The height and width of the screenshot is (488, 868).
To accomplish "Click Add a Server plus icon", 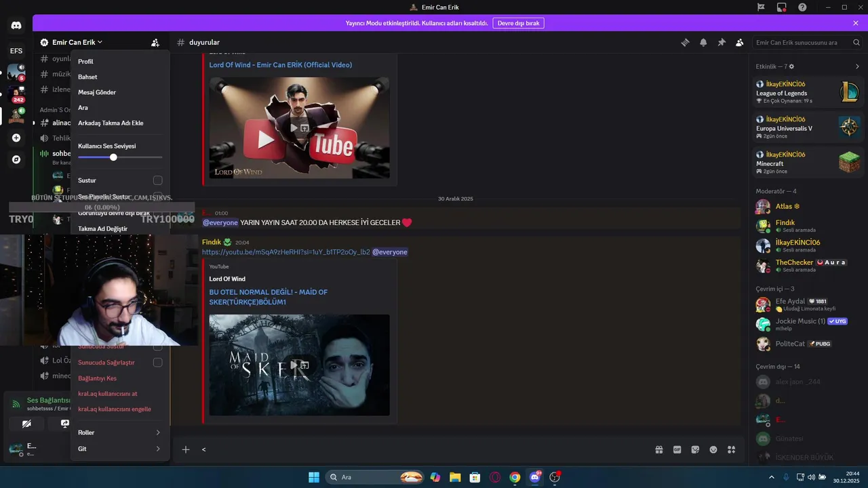I will (x=16, y=138).
